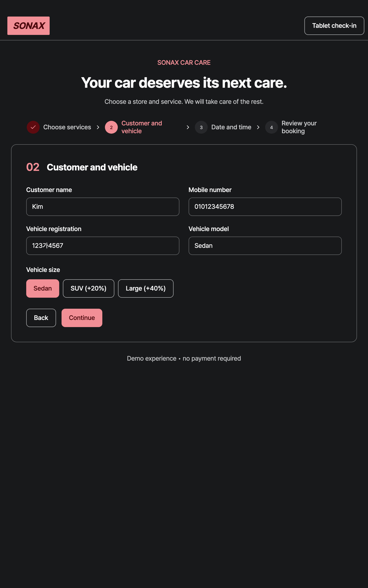Open Tablet check-in
This screenshot has width=368, height=588.
point(334,26)
